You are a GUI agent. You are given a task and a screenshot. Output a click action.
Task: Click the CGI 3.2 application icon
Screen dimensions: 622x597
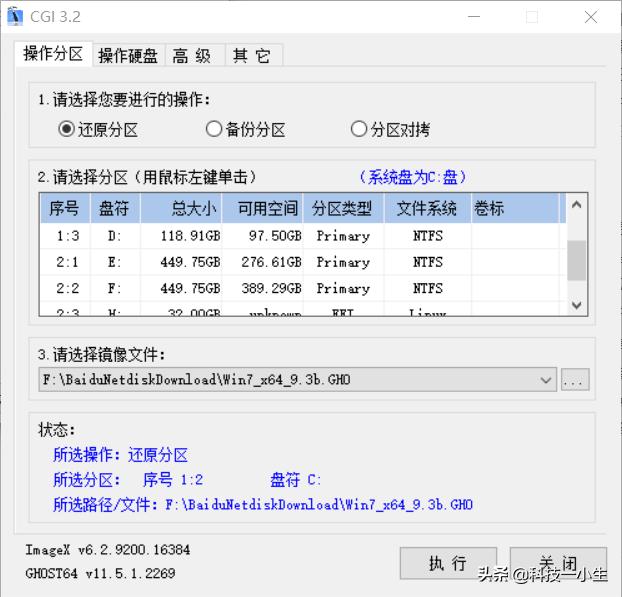[15, 17]
